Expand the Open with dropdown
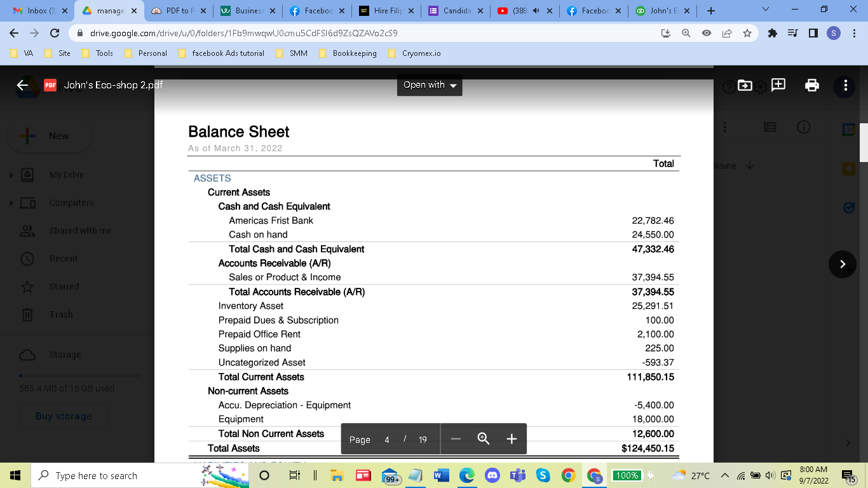 (x=430, y=85)
